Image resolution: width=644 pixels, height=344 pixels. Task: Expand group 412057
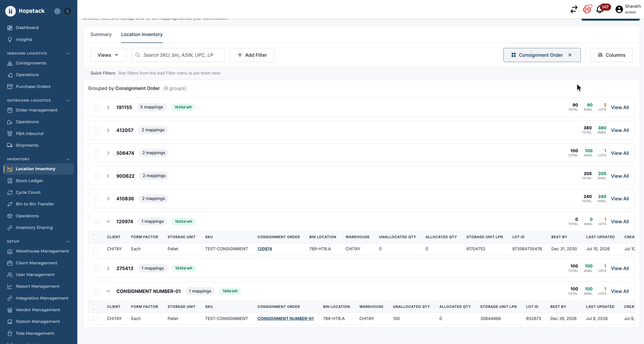coord(108,130)
